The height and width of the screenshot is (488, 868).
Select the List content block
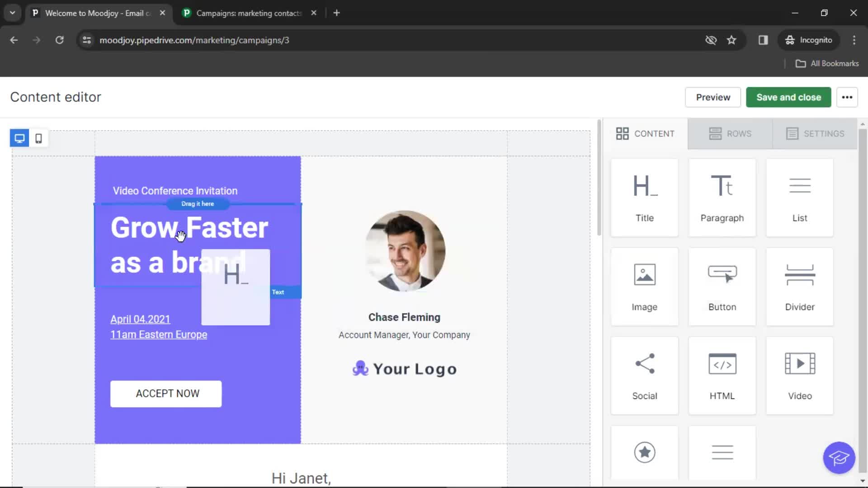click(799, 197)
